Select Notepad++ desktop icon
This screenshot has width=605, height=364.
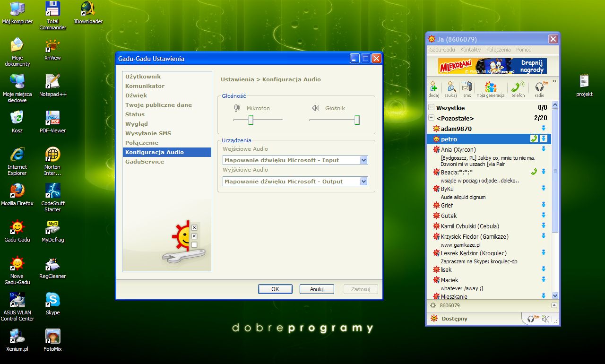click(52, 86)
